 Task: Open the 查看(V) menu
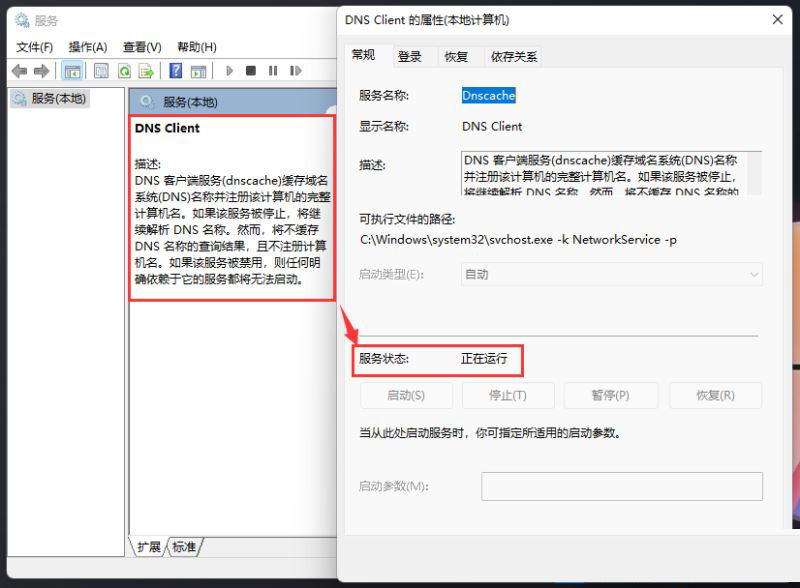click(x=140, y=45)
